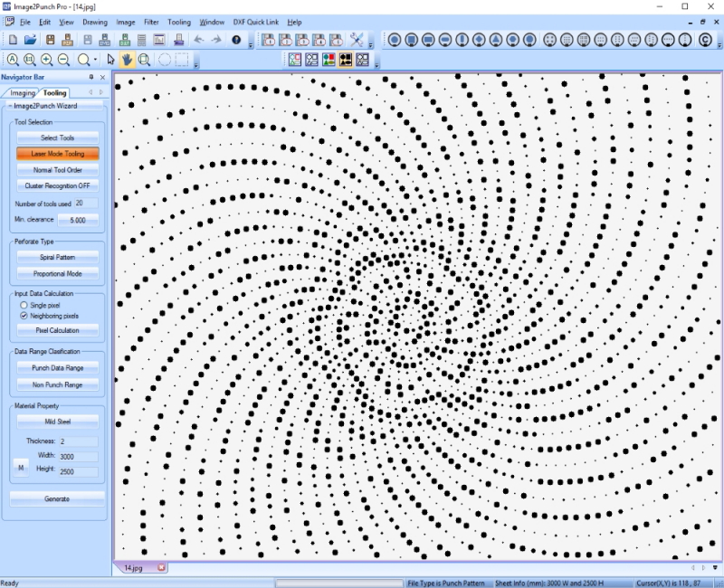The width and height of the screenshot is (724, 588).
Task: Choose the arrow pointer tool
Action: pos(110,60)
